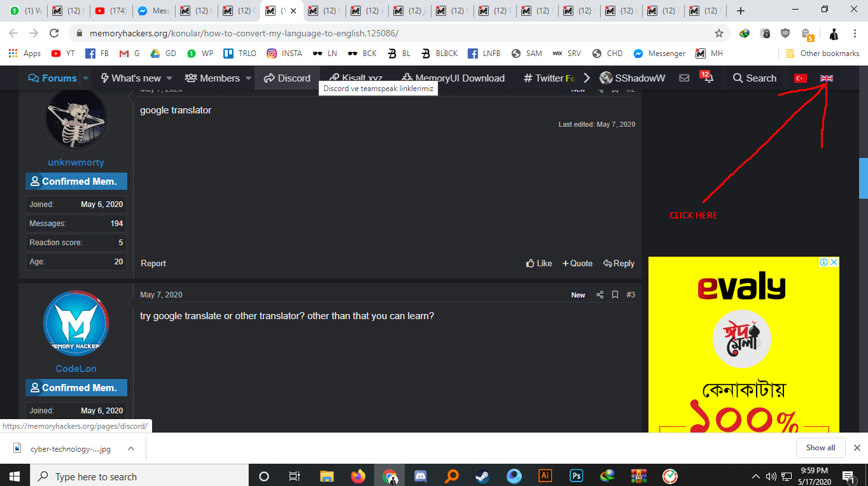Open CodeLon's Memory Hackers avatar
Viewport: 868px width, 486px height.
[x=76, y=324]
